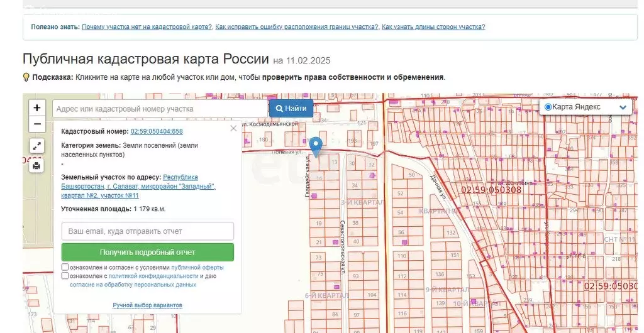
Task: Open Почему участка нет на кадастровой карте link
Action: (x=147, y=27)
